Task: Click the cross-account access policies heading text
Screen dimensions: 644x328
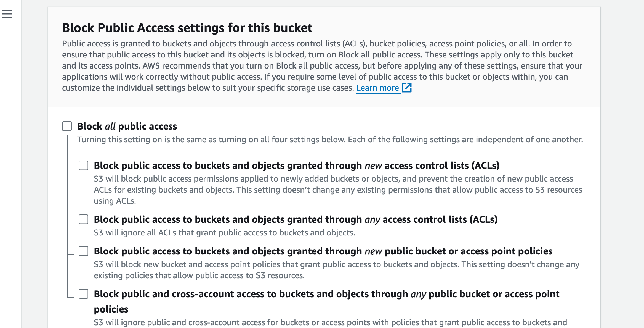Action: click(326, 294)
